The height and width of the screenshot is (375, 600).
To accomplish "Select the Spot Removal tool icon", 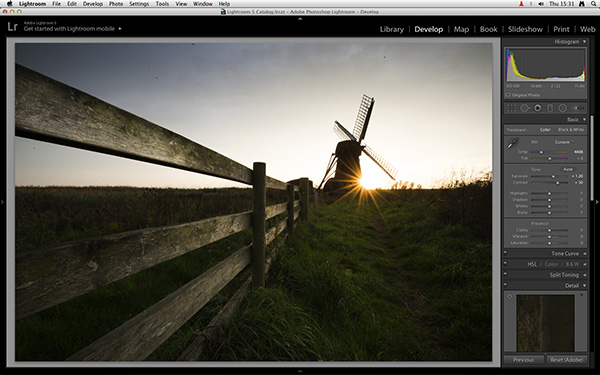I will (x=524, y=108).
